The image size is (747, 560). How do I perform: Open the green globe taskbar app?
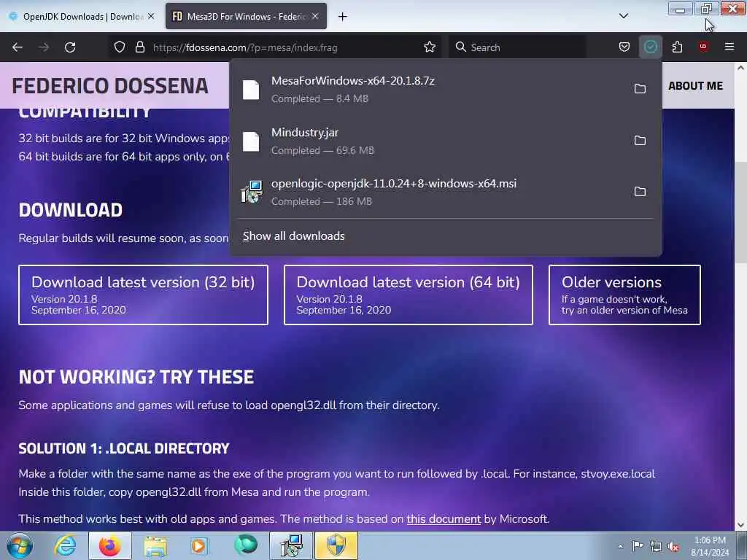click(246, 545)
